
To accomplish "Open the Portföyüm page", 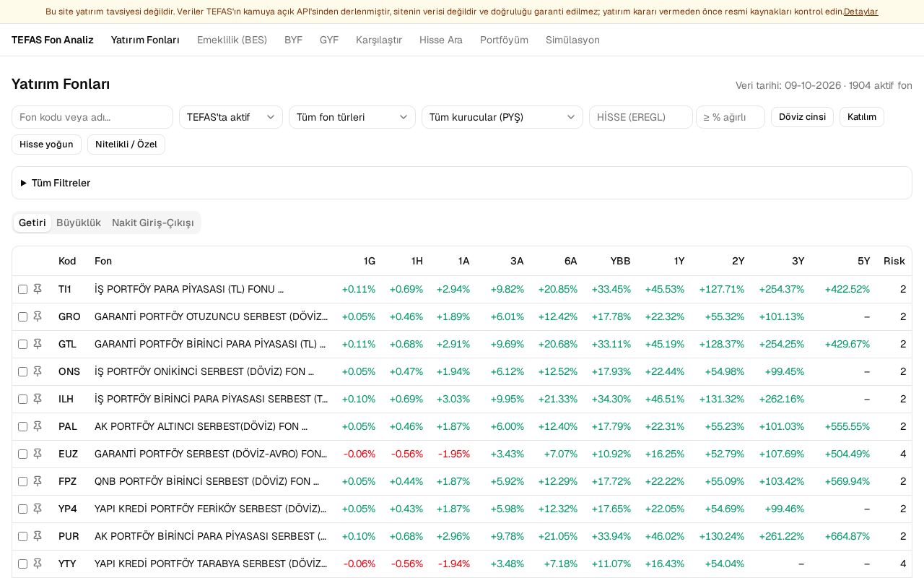I will (x=504, y=40).
